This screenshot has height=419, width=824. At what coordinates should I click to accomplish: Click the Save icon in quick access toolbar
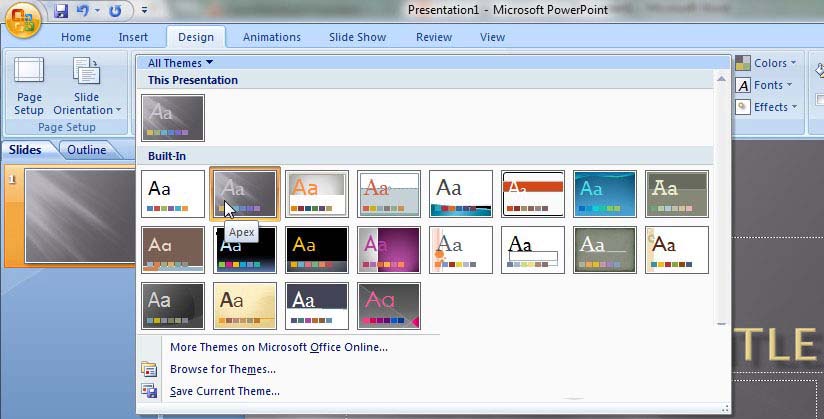[x=61, y=11]
